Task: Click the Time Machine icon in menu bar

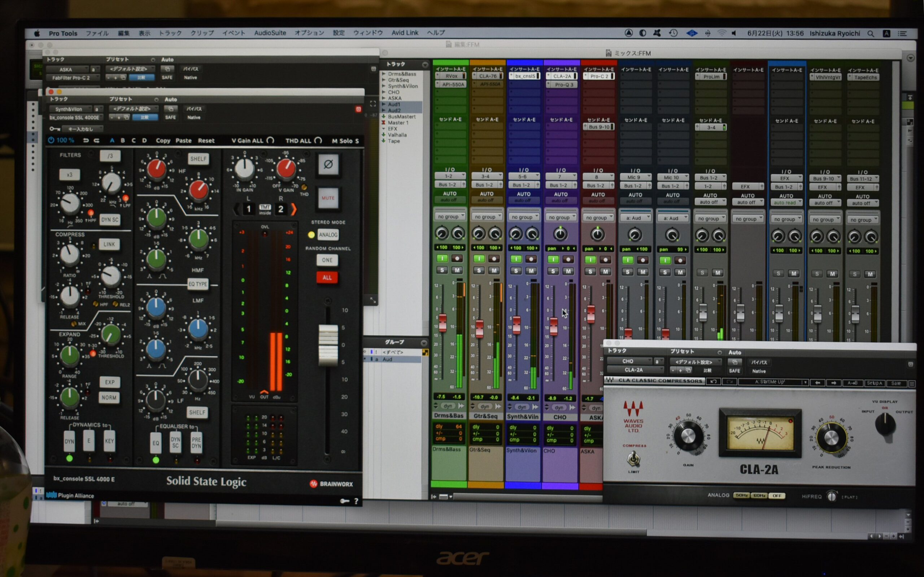Action: [x=673, y=33]
